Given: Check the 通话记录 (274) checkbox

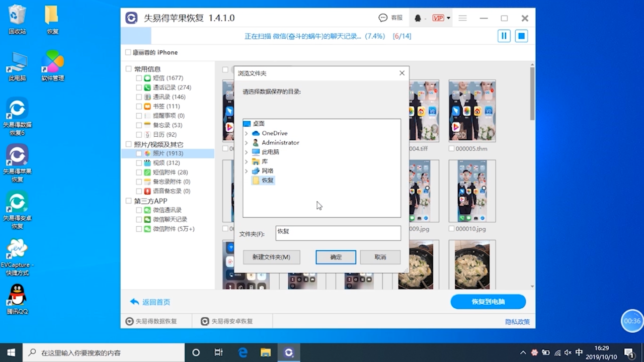Looking at the screenshot, I should tap(139, 87).
